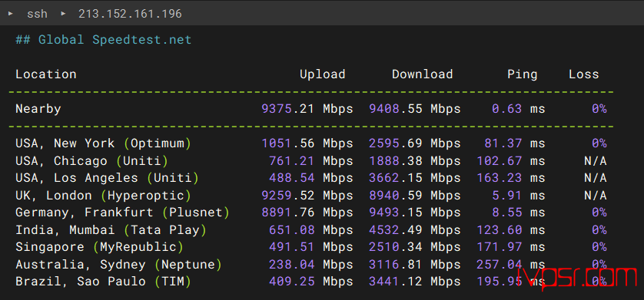The image size is (644, 300).
Task: Click the 'ssh' breadcrumb in title bar
Action: 38,14
